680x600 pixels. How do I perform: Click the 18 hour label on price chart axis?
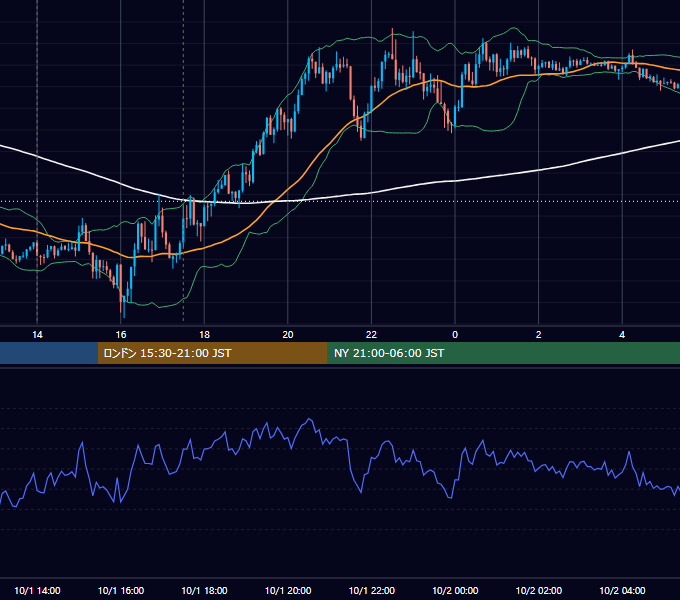tap(204, 335)
